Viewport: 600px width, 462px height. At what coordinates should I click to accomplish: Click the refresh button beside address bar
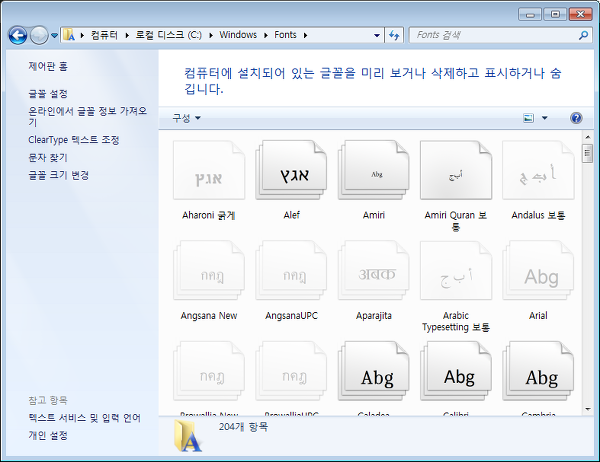(x=394, y=35)
